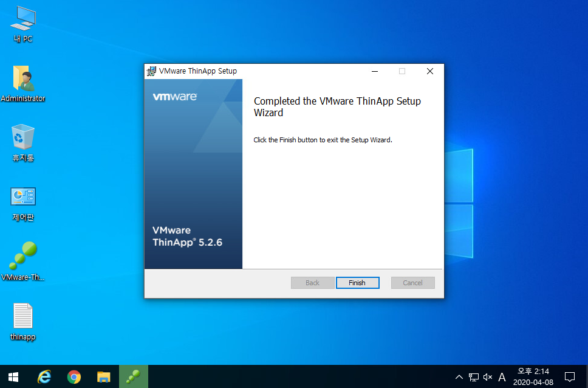Open File Explorer from the taskbar

tap(103, 376)
